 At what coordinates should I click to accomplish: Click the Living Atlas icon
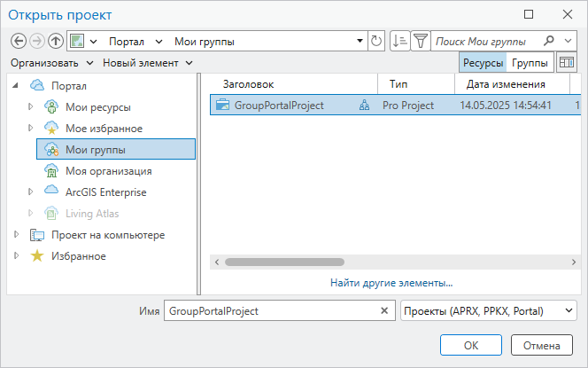coord(51,214)
